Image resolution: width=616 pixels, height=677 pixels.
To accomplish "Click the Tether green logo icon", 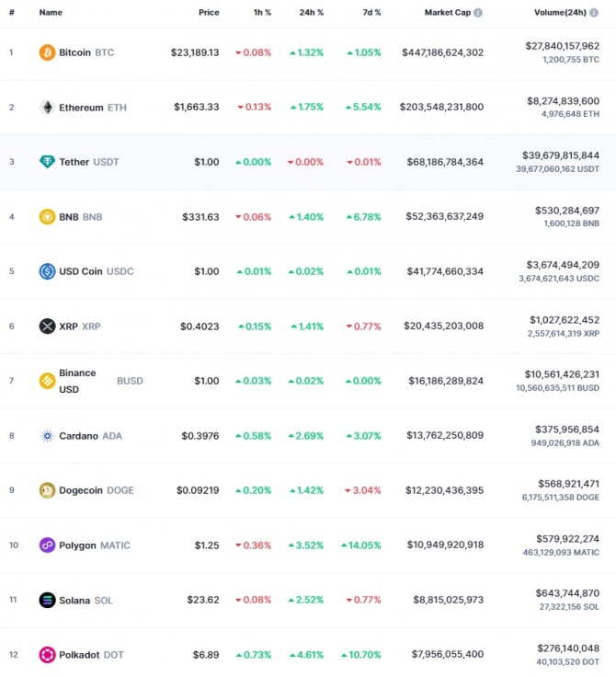I will click(x=47, y=162).
